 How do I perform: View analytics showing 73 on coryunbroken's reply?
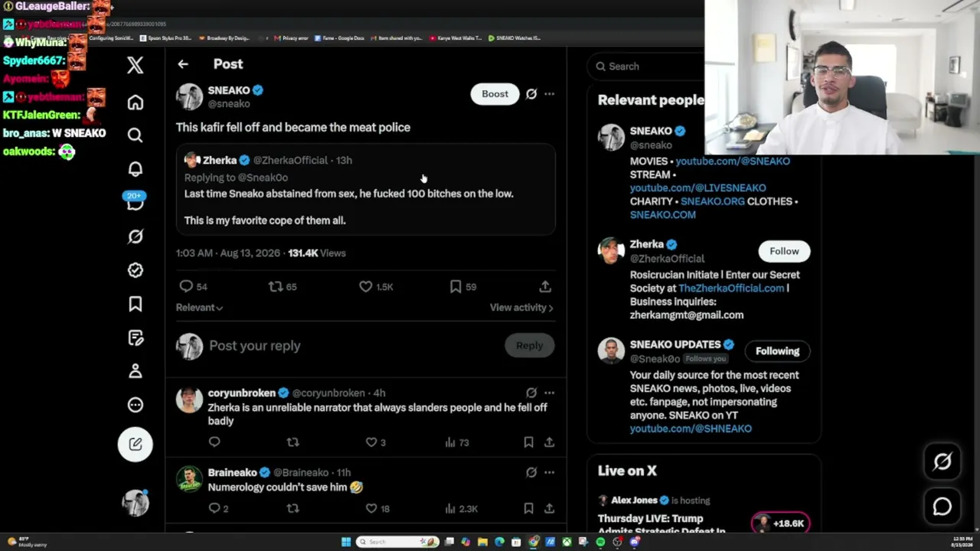tap(456, 442)
